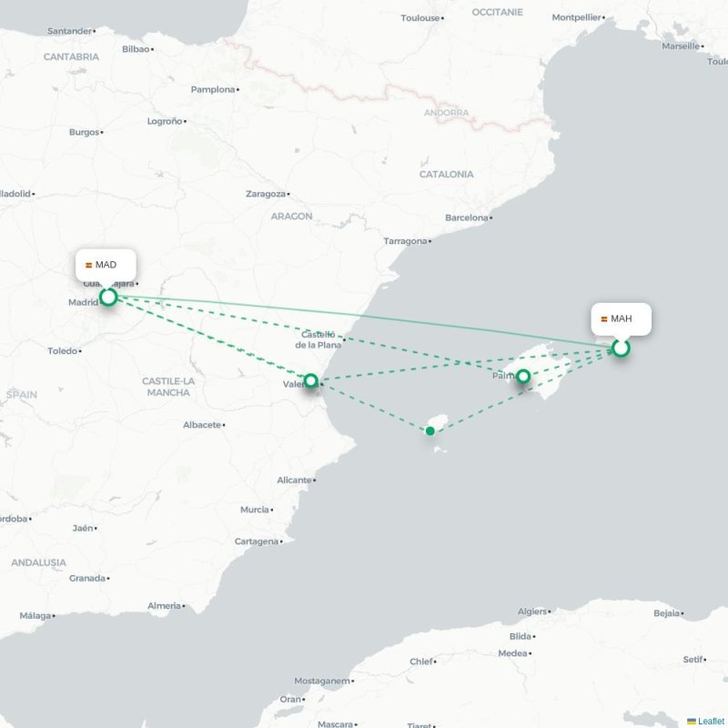
Task: Open the Leaflet attribution link
Action: pos(712,721)
